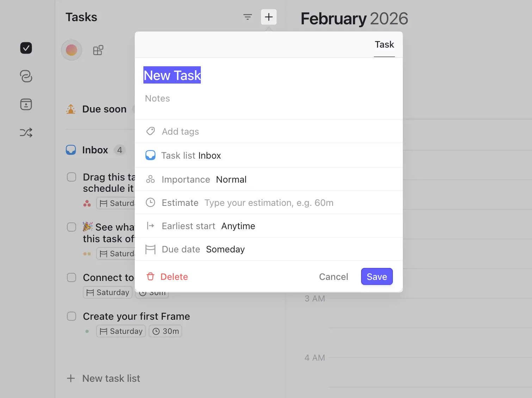Tick the checkbox beside the Connect task
This screenshot has width=532, height=398.
[x=72, y=277]
